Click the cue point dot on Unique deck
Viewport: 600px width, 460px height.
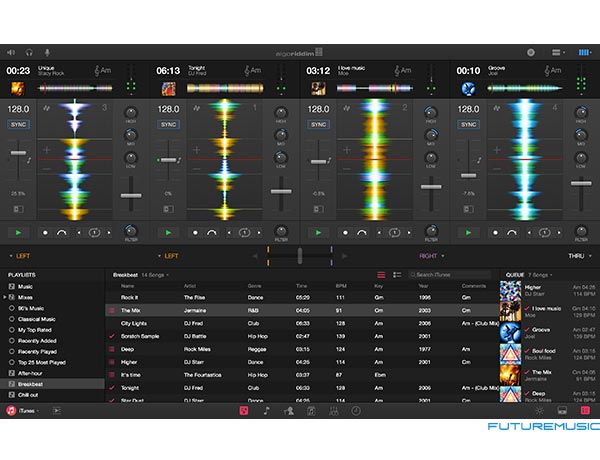coord(45,233)
